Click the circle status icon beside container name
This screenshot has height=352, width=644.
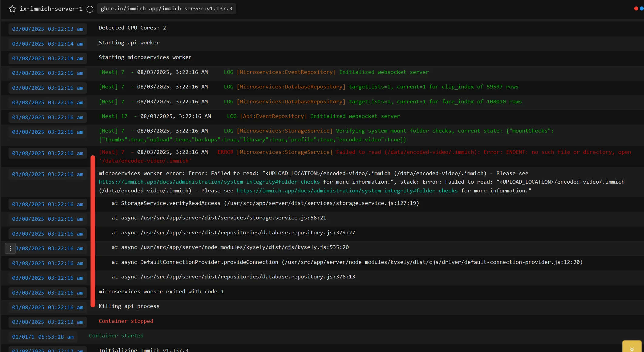[x=90, y=9]
